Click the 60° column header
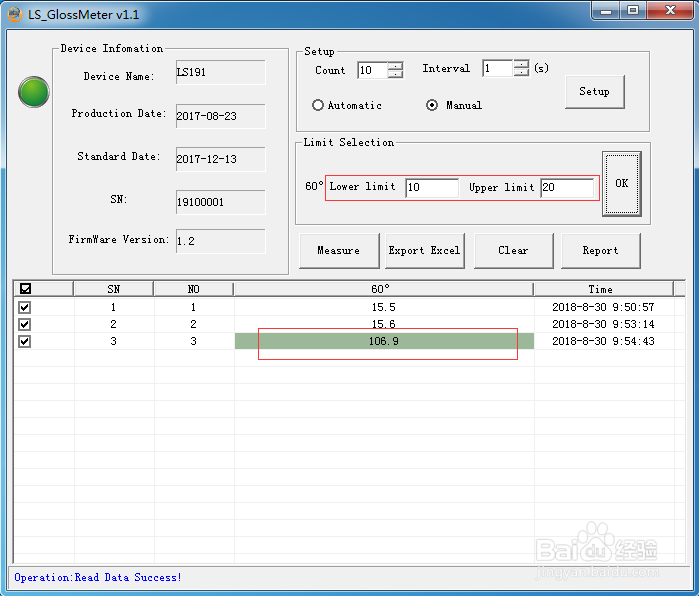The width and height of the screenshot is (699, 596). tap(383, 289)
